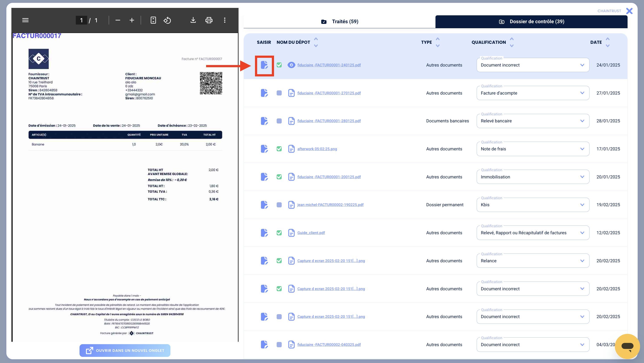Uncheck the checkbox for Guide_client.pdf
The width and height of the screenshot is (644, 363).
279,233
